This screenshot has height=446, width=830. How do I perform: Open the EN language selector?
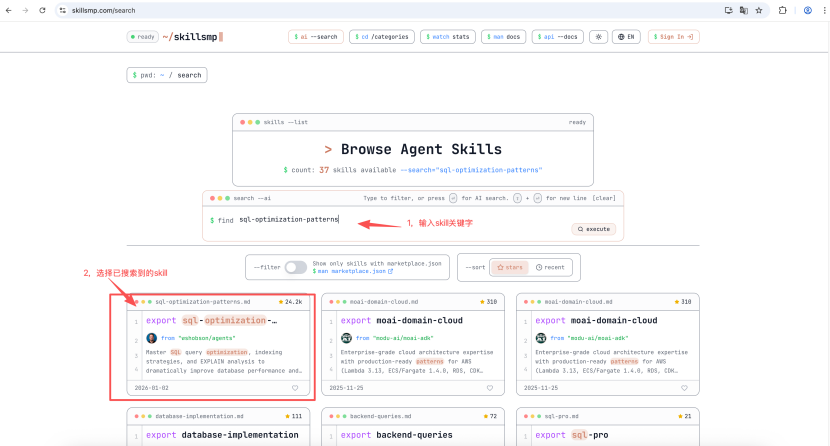pos(625,37)
